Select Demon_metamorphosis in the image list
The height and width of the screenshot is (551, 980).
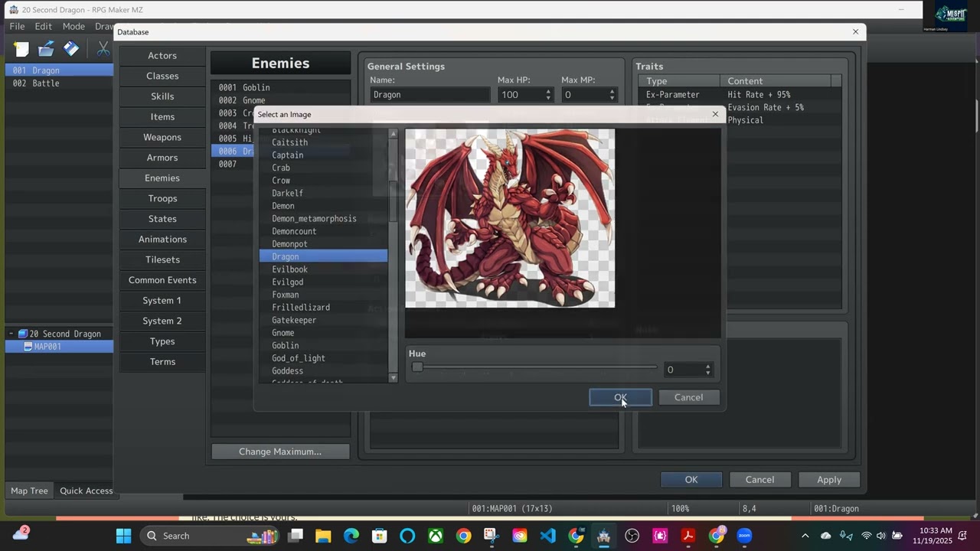coord(323,219)
